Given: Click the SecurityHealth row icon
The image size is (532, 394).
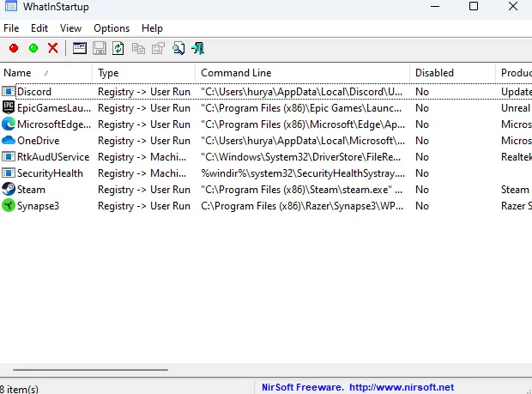Looking at the screenshot, I should coord(8,173).
